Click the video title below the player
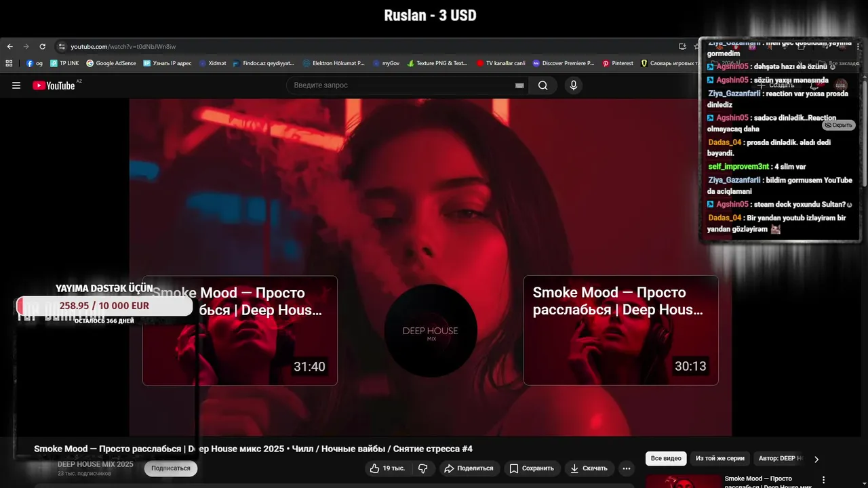This screenshot has width=868, height=488. coord(253,449)
